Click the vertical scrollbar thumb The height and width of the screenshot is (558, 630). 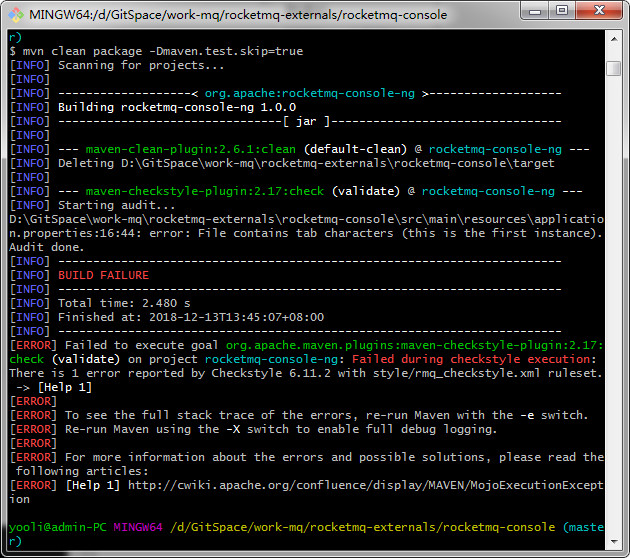coord(614,68)
